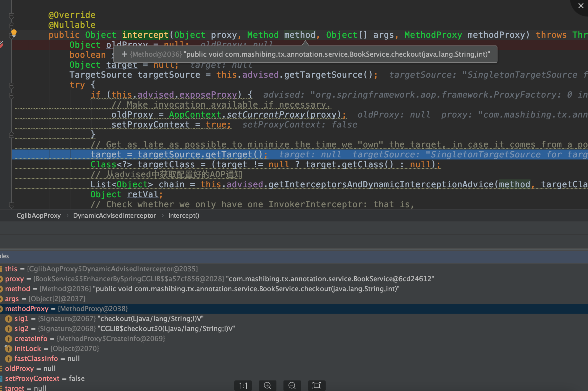Click the initLock field icon
The image size is (588, 391).
pyautogui.click(x=9, y=349)
